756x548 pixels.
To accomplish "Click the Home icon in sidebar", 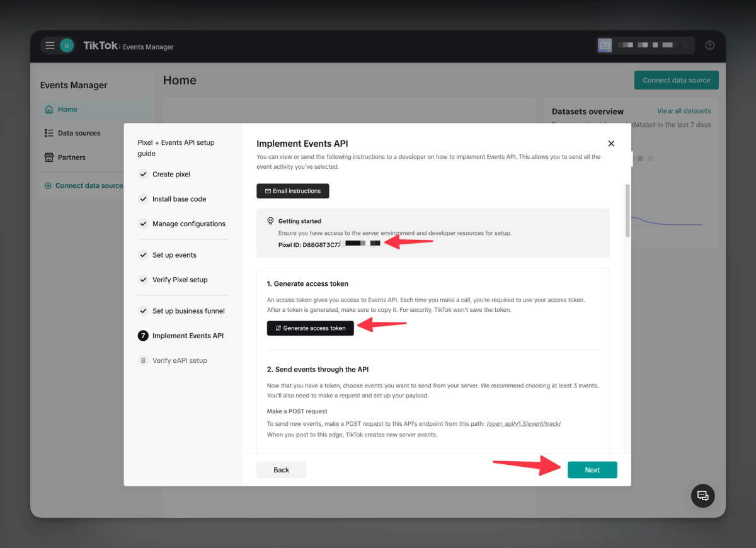I will point(49,110).
